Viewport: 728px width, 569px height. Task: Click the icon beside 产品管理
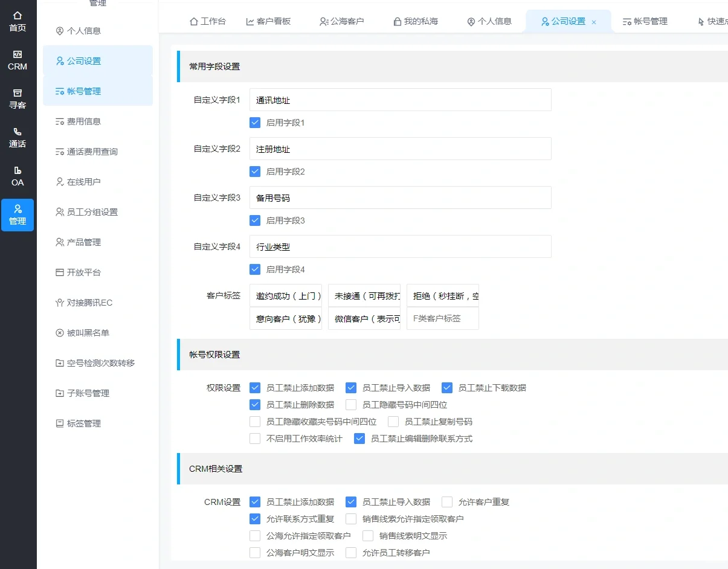point(60,242)
